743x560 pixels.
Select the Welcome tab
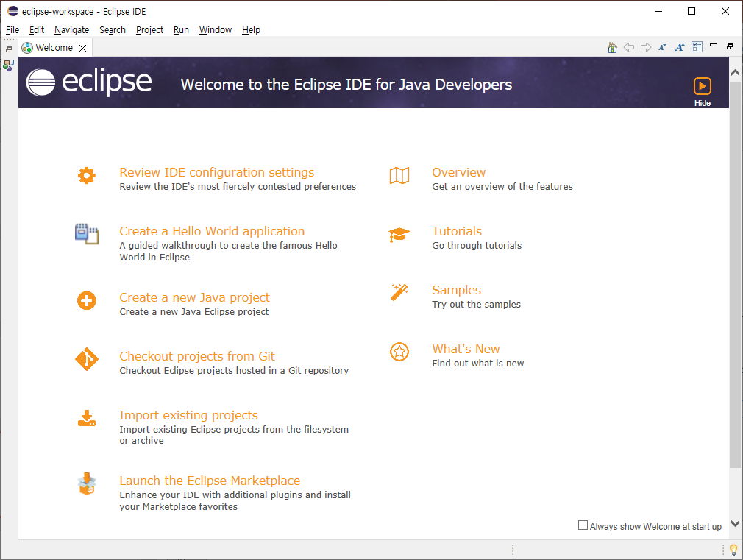[x=54, y=47]
